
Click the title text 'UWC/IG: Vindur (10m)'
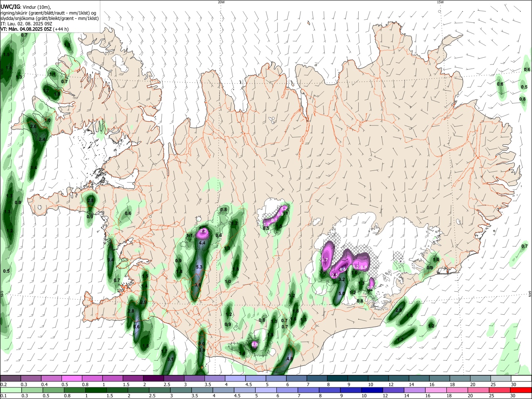[26, 7]
